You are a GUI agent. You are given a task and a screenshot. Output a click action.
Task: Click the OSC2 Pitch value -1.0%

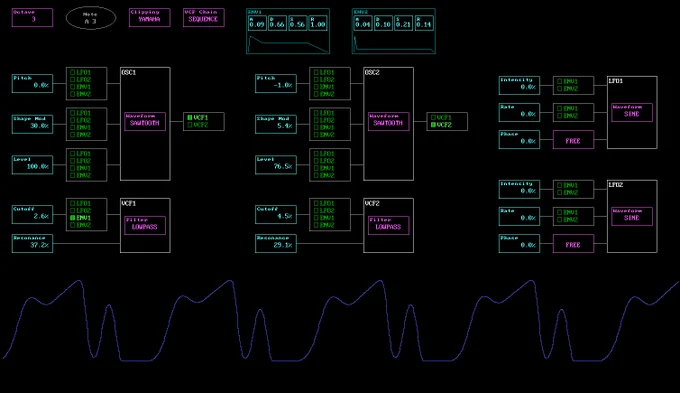tap(276, 83)
